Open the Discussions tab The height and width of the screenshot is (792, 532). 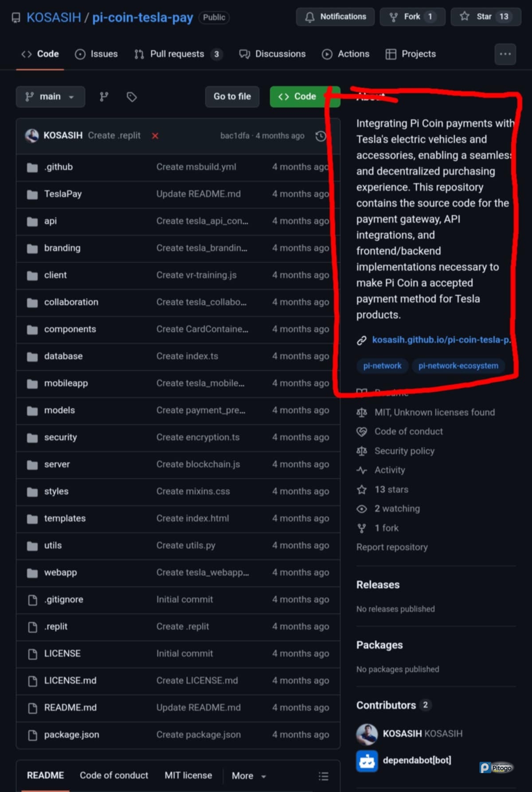pyautogui.click(x=272, y=54)
